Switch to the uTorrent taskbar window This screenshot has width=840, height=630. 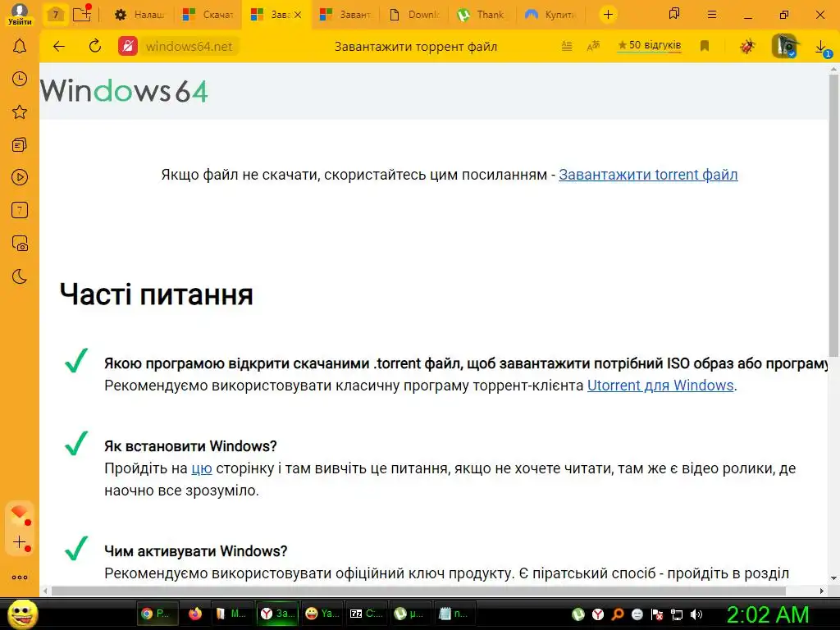[409, 614]
